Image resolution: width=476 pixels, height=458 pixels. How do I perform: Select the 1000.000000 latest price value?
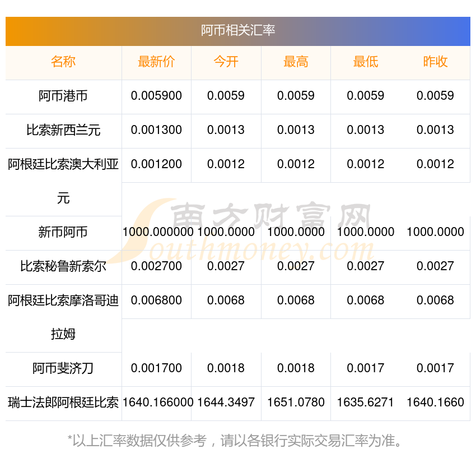(x=158, y=232)
